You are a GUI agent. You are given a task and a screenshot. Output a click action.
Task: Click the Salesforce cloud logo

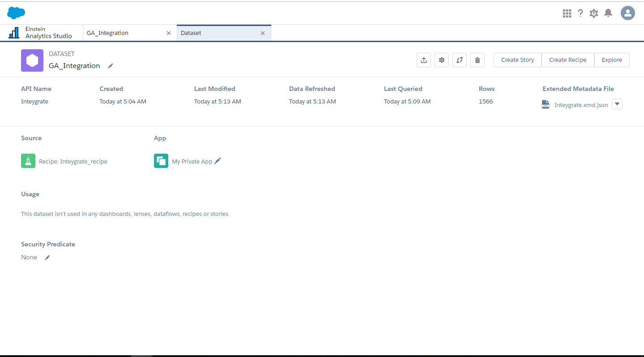[x=16, y=13]
